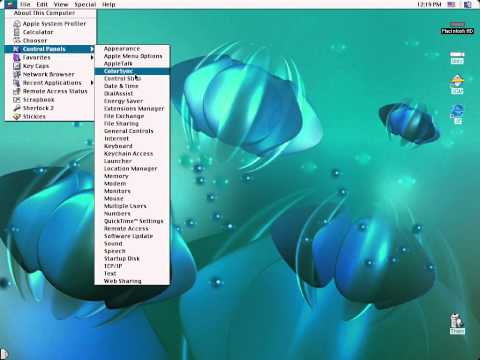The height and width of the screenshot is (360, 480).
Task: Open the DialAssist control panel
Action: click(x=132, y=93)
